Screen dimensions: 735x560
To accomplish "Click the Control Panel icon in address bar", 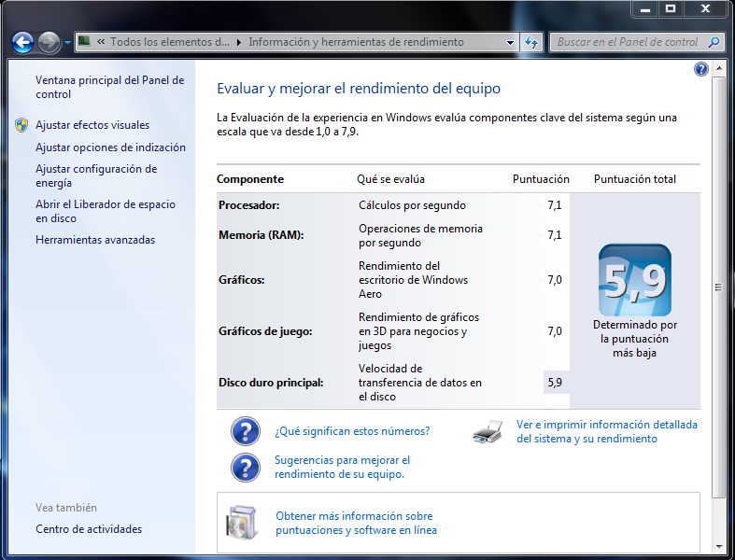I will coord(84,42).
